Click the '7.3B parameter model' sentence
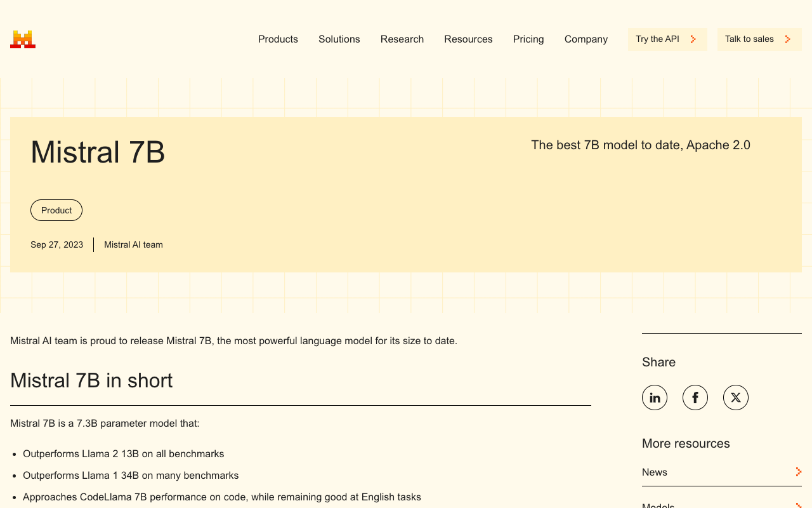Viewport: 812px width, 508px height. 105,423
